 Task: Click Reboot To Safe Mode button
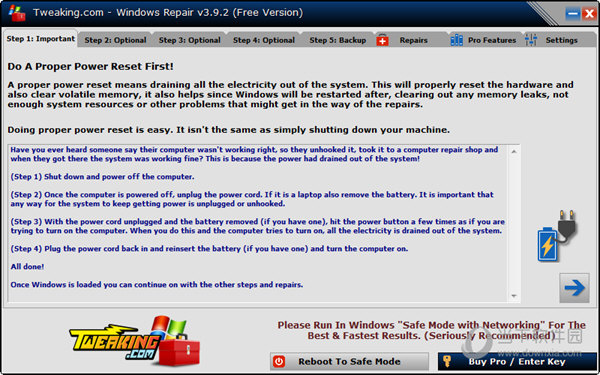click(x=349, y=361)
